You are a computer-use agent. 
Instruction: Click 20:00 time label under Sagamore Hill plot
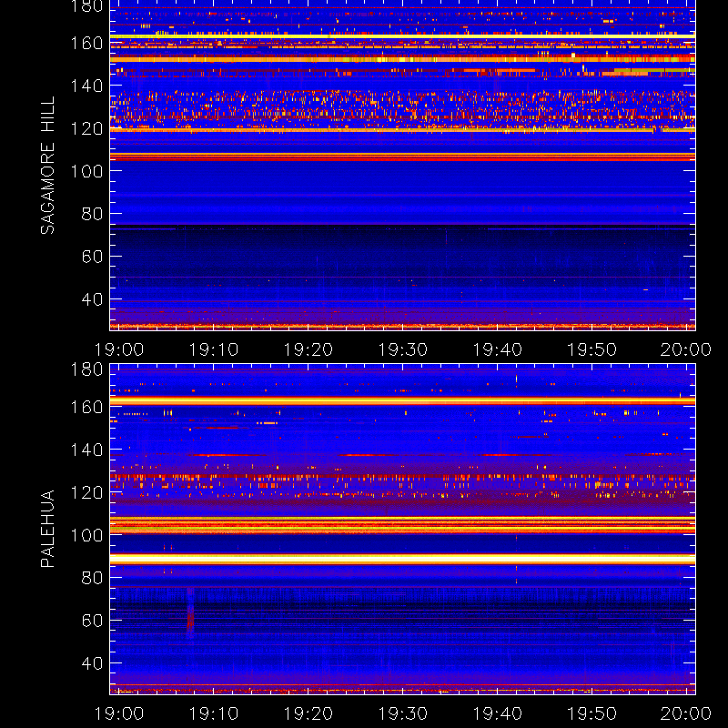(x=686, y=349)
